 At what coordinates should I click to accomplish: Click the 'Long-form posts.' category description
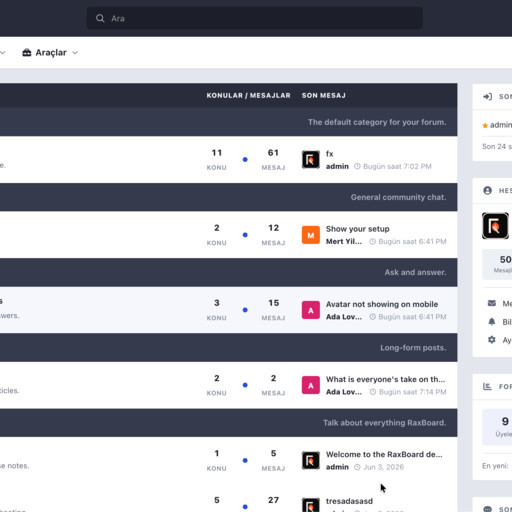click(x=413, y=348)
